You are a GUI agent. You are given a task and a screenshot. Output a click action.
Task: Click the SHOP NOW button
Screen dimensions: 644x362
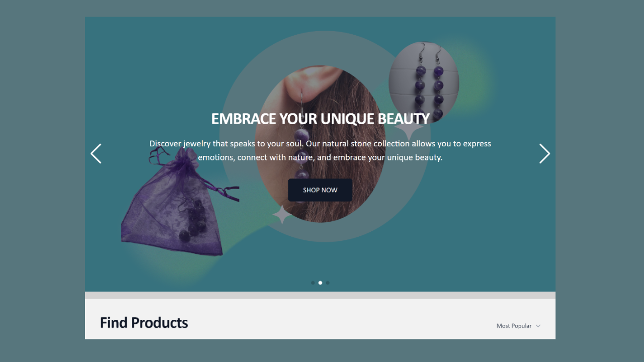[x=320, y=190]
